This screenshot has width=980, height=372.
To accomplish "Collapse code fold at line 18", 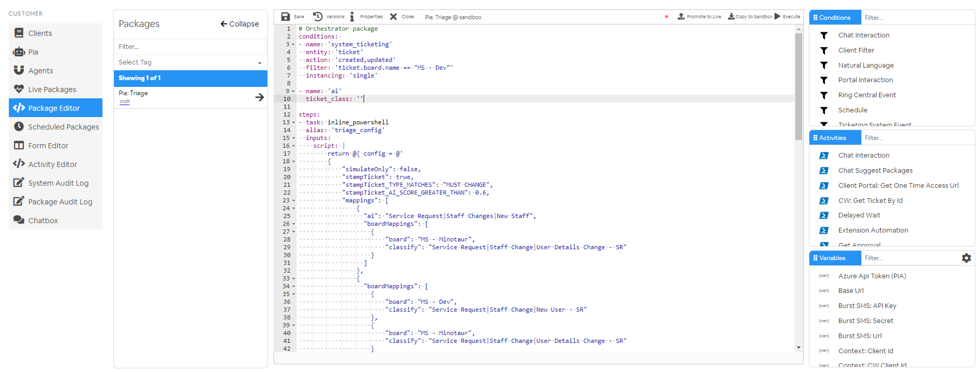I will click(293, 162).
